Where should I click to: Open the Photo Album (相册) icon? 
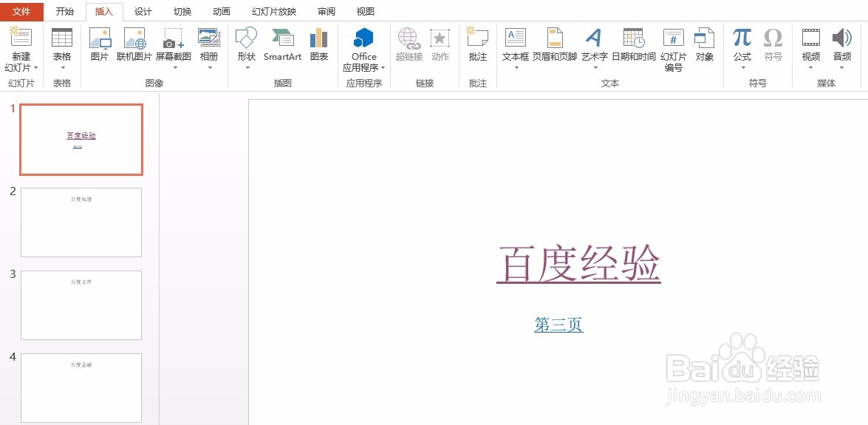click(209, 38)
